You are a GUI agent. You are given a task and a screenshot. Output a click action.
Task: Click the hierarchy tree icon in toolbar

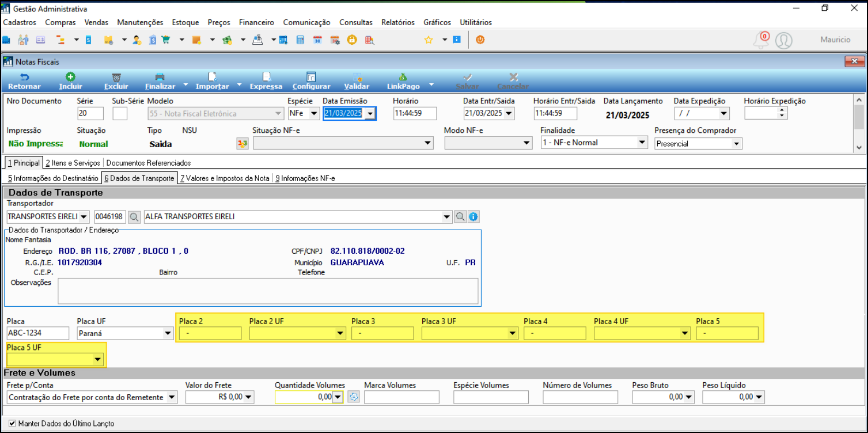tap(61, 40)
